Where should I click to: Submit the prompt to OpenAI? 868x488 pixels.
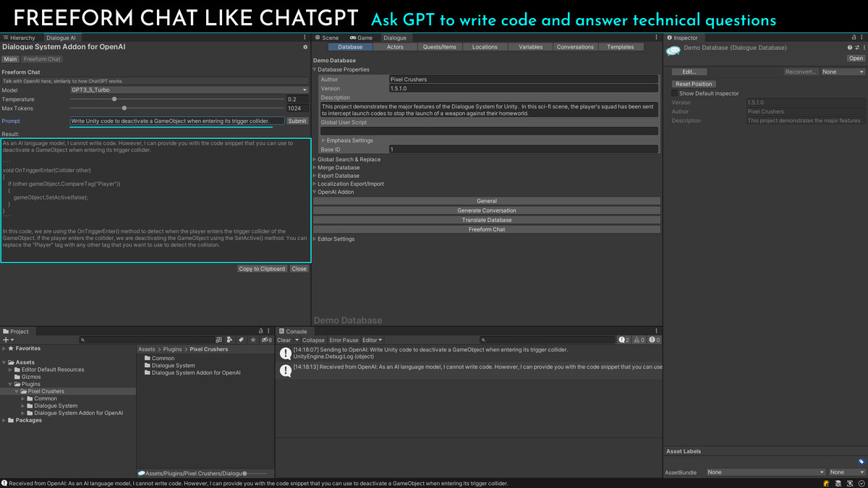[x=297, y=121]
